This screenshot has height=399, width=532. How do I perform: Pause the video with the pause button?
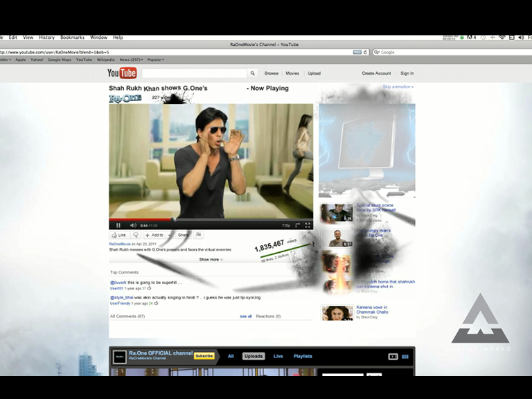[x=118, y=225]
